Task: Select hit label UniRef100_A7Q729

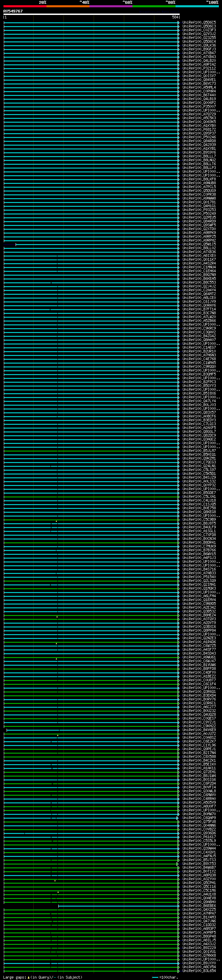Action: pos(199,114)
